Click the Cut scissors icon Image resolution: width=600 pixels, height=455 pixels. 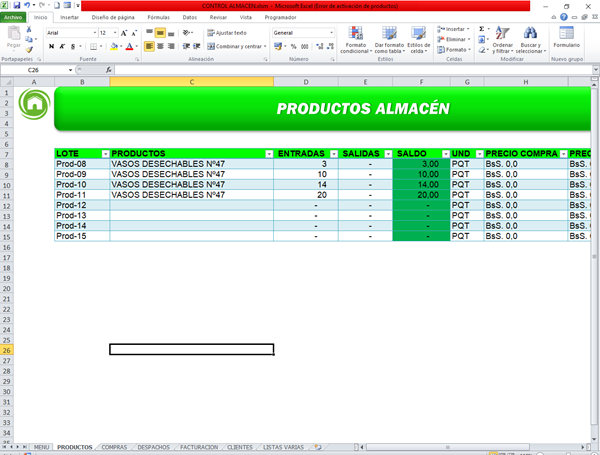click(x=29, y=29)
